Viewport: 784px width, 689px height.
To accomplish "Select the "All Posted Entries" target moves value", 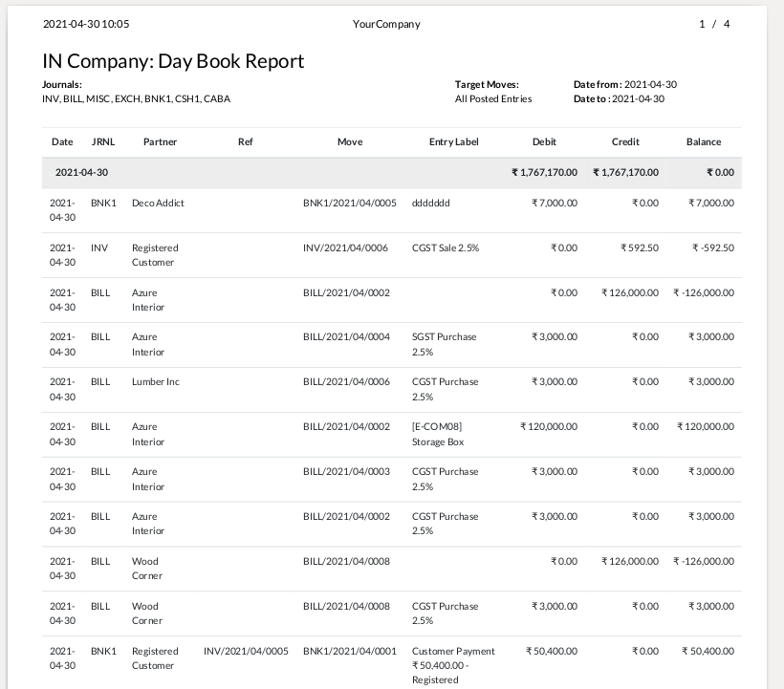I will [x=493, y=98].
